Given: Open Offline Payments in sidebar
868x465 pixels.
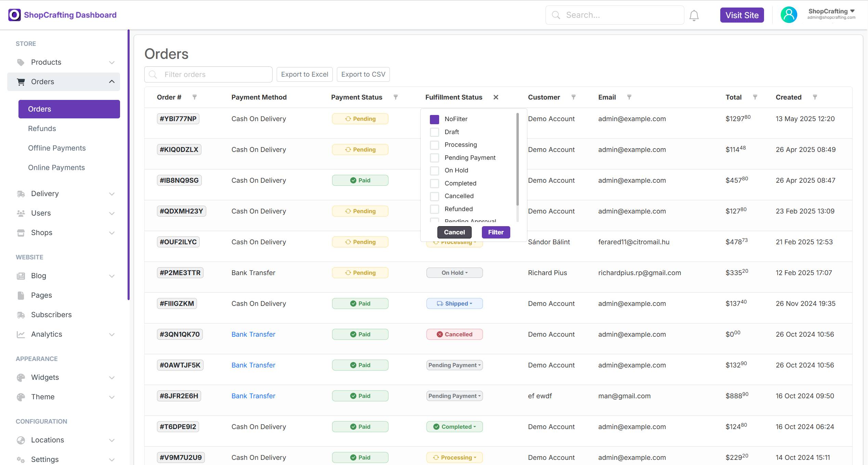Looking at the screenshot, I should 57,148.
